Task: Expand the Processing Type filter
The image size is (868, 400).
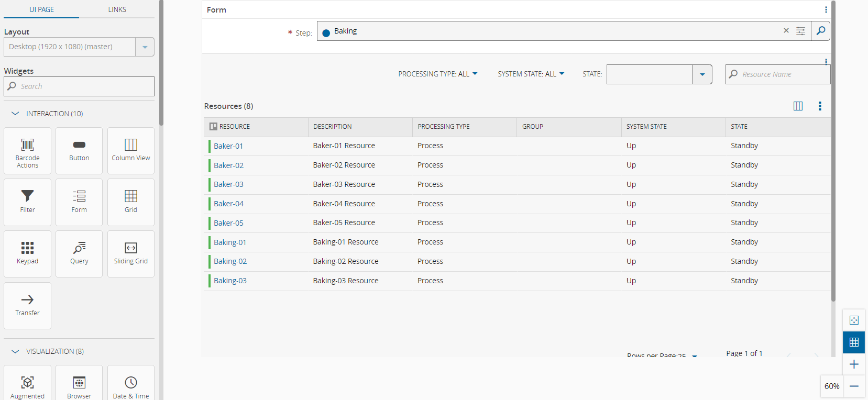Action: point(438,74)
